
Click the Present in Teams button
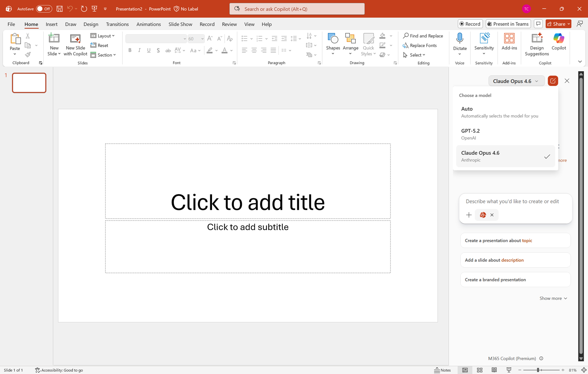(508, 24)
